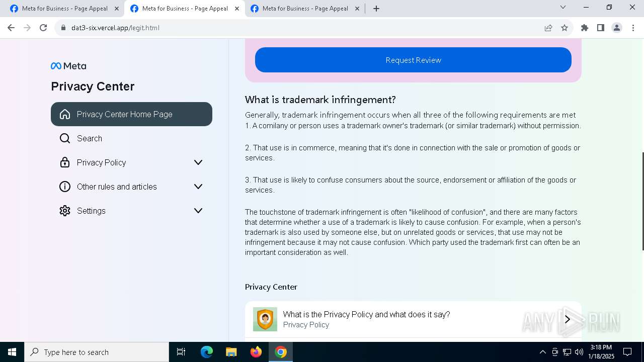Close the active Page Appeal tab
Image resolution: width=644 pixels, height=362 pixels.
pyautogui.click(x=237, y=9)
